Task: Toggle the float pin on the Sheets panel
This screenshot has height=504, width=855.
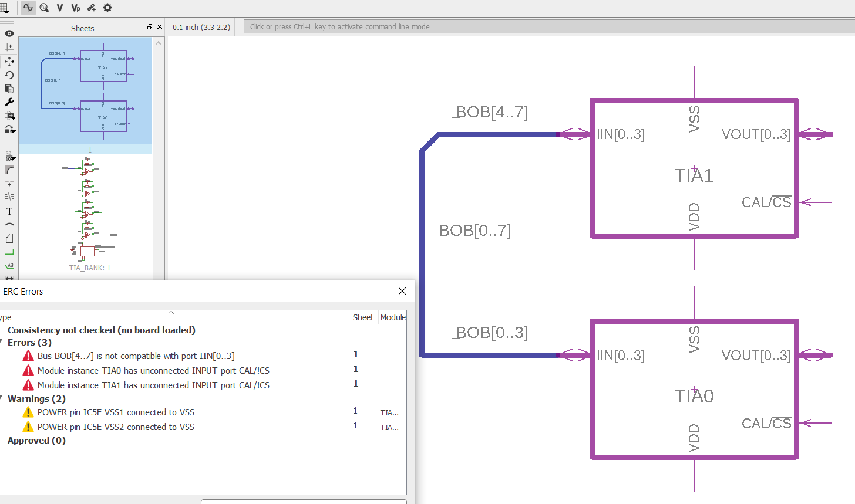Action: click(x=150, y=26)
